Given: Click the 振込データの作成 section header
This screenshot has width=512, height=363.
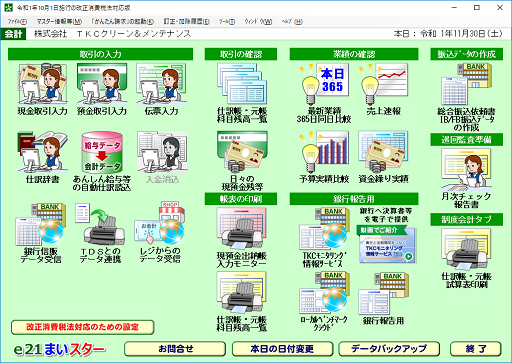Looking at the screenshot, I should pos(466,54).
